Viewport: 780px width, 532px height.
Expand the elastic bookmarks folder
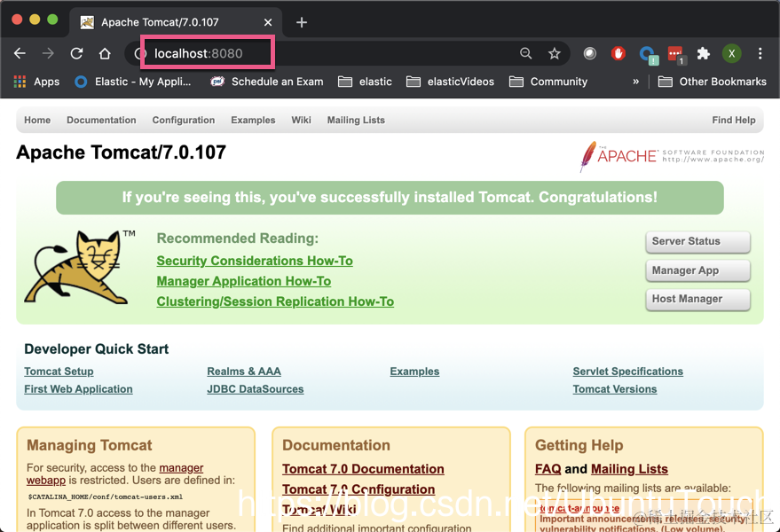click(365, 82)
